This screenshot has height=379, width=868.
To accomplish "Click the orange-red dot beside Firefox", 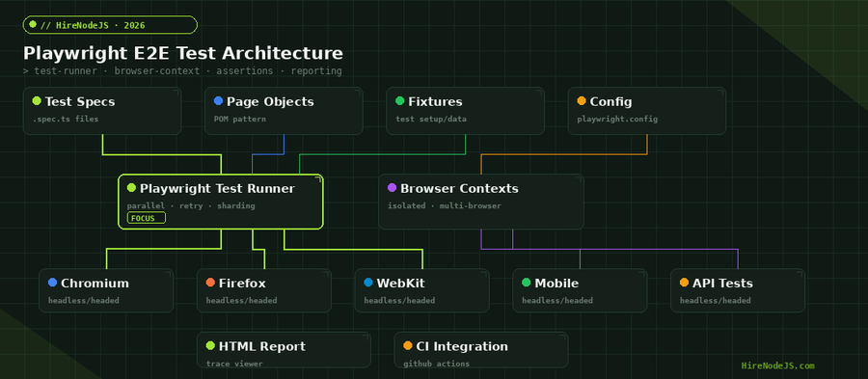I will click(x=210, y=283).
